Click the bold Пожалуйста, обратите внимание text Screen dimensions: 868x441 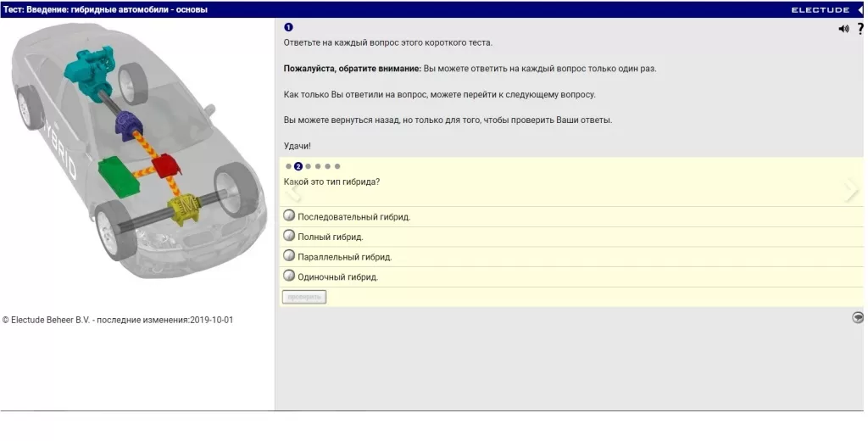coord(353,69)
